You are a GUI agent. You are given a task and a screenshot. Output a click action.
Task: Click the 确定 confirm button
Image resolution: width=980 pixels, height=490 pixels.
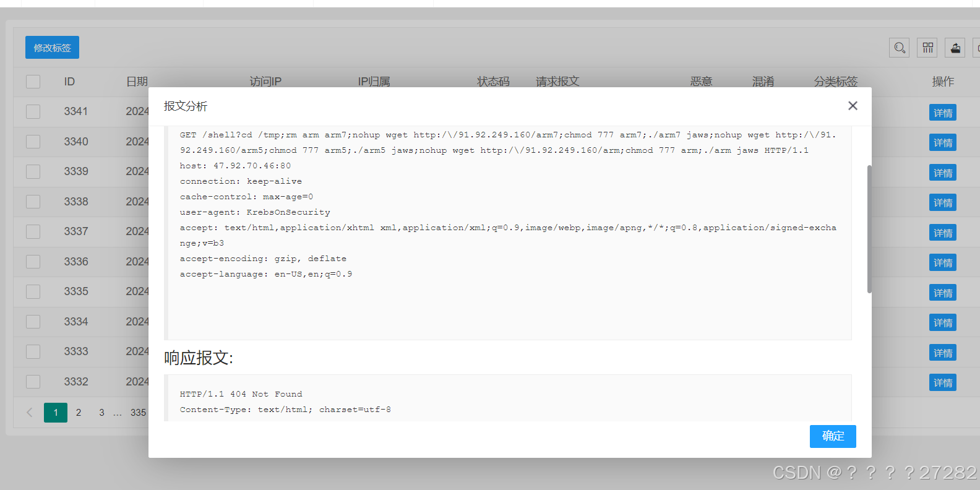coord(833,436)
